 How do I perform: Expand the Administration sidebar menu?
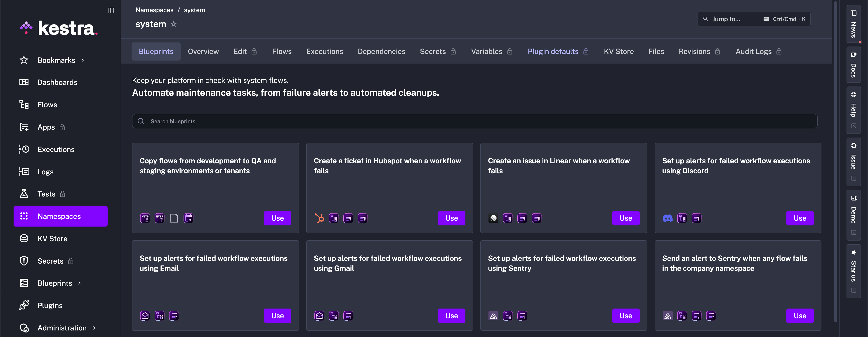point(94,328)
